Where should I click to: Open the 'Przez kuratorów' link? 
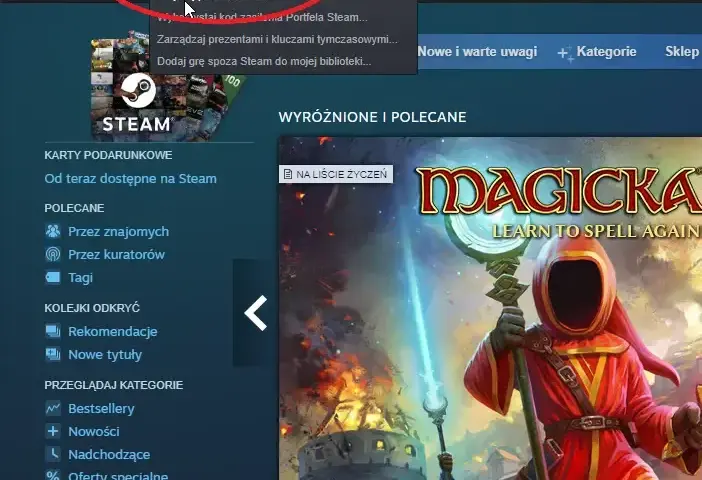click(116, 254)
